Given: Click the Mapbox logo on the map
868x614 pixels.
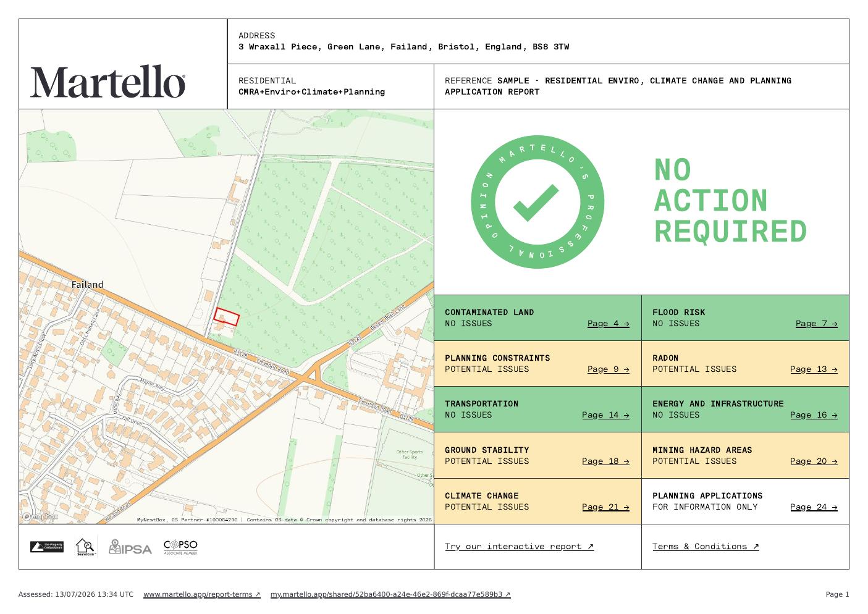Looking at the screenshot, I should [40, 516].
